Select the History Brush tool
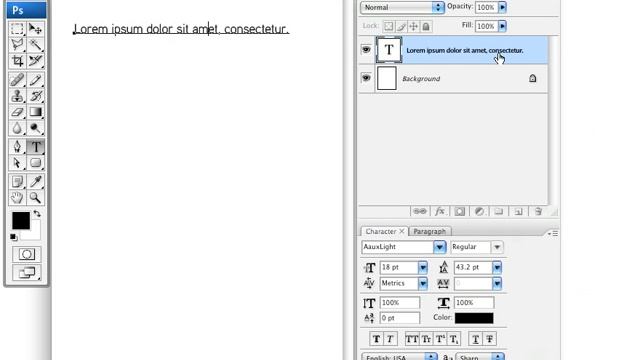The width and height of the screenshot is (640, 360). 36,96
